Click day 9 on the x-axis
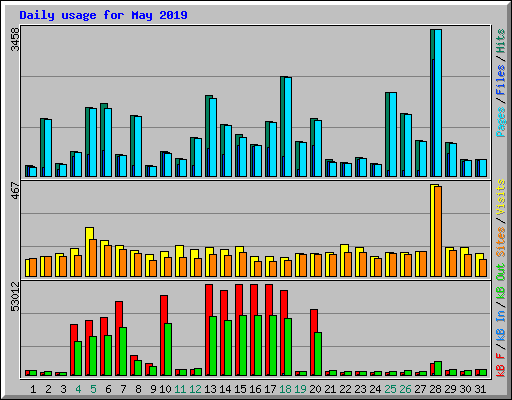This screenshot has width=512, height=400. click(x=153, y=389)
